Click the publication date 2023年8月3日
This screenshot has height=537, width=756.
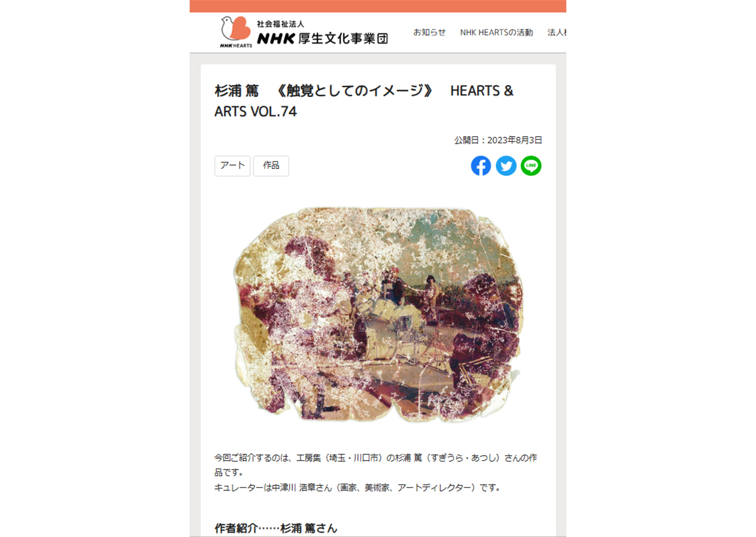tap(515, 140)
